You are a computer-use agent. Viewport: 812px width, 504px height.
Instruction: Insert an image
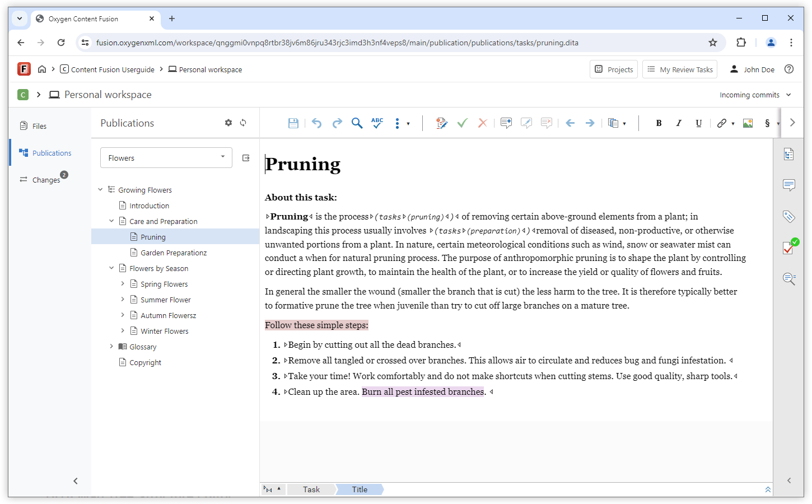pos(748,123)
